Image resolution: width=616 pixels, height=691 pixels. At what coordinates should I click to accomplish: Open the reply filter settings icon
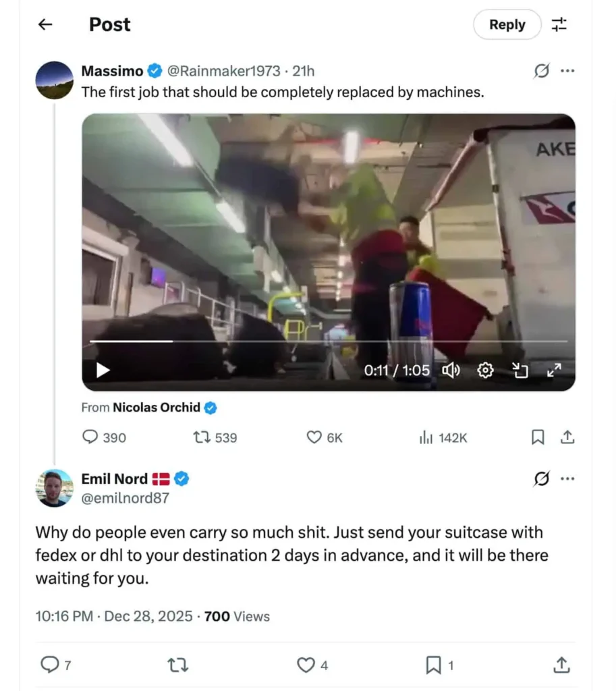[559, 25]
